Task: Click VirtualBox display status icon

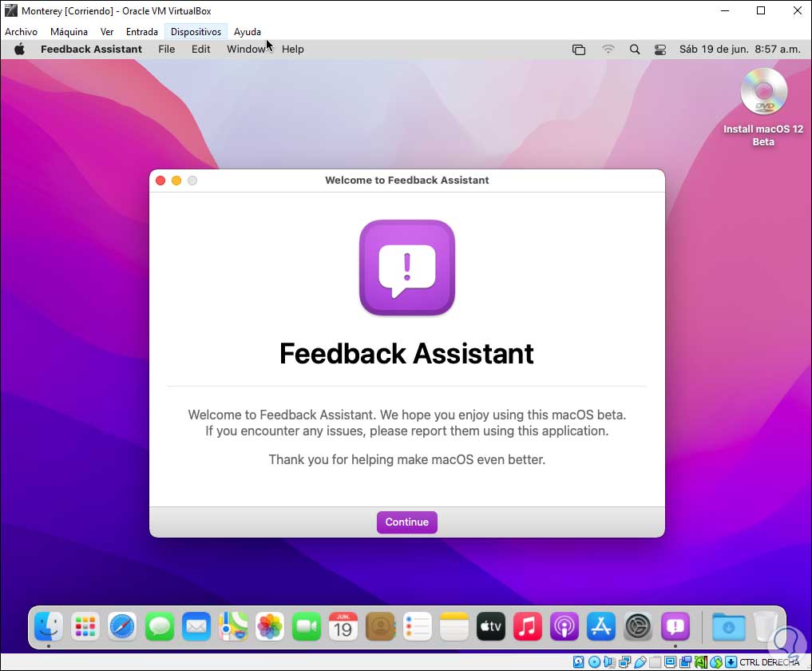Action: pos(670,661)
